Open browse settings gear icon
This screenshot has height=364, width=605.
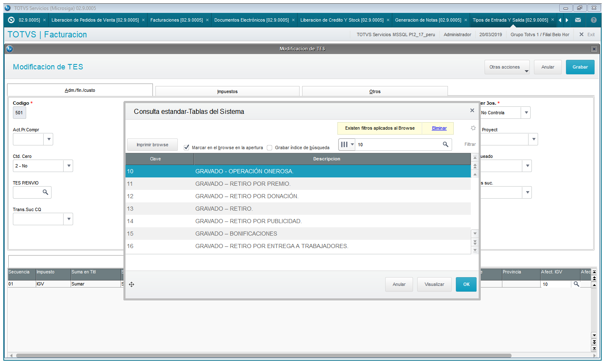pyautogui.click(x=473, y=128)
